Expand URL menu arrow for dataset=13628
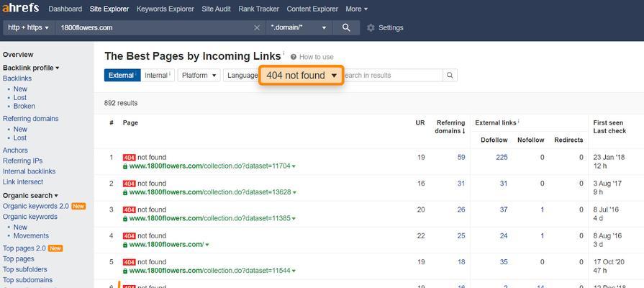Viewport: 644px width, 288px height. [x=294, y=192]
